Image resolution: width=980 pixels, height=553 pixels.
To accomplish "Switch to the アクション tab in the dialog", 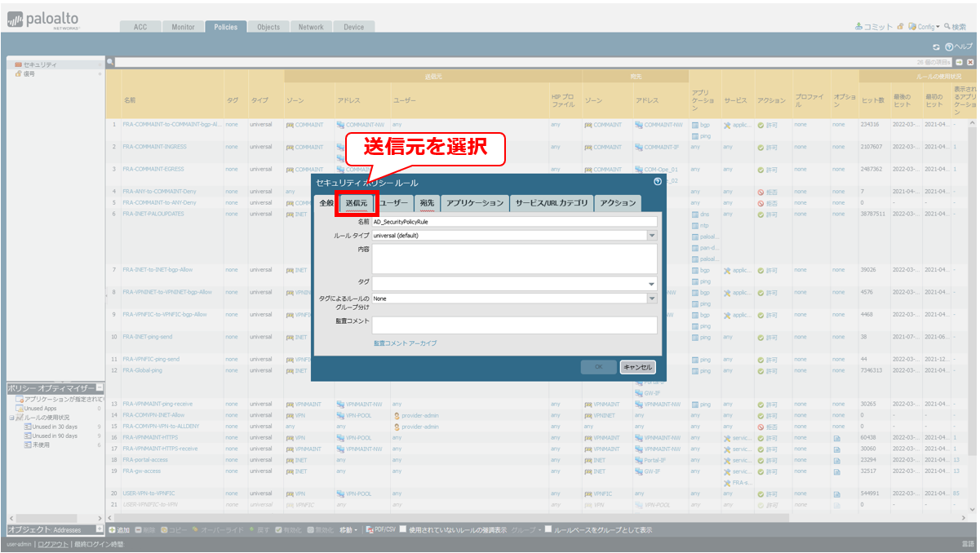I will pyautogui.click(x=617, y=202).
